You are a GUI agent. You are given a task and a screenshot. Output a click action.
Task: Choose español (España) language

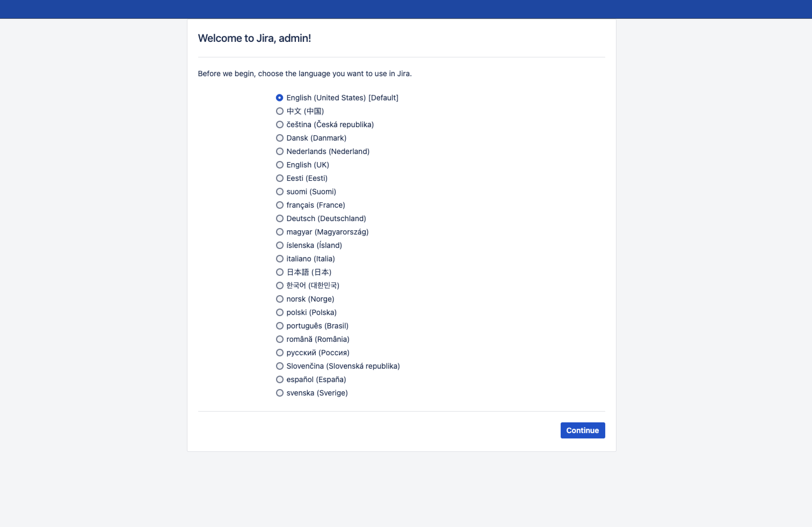[x=280, y=379]
